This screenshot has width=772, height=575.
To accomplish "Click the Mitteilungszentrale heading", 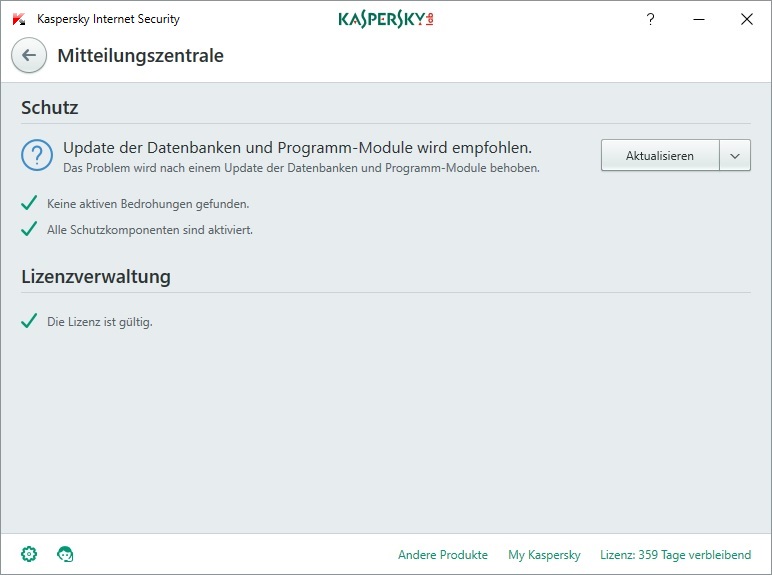I will [140, 56].
